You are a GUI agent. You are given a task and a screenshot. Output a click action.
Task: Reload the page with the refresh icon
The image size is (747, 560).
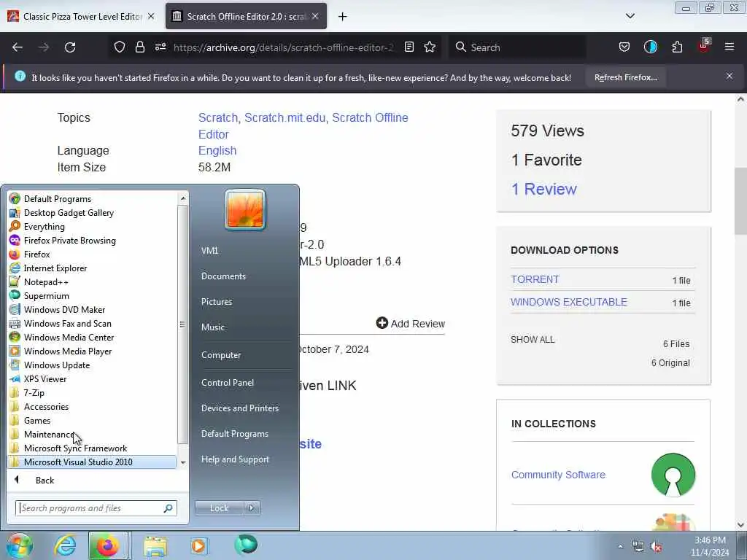[70, 47]
